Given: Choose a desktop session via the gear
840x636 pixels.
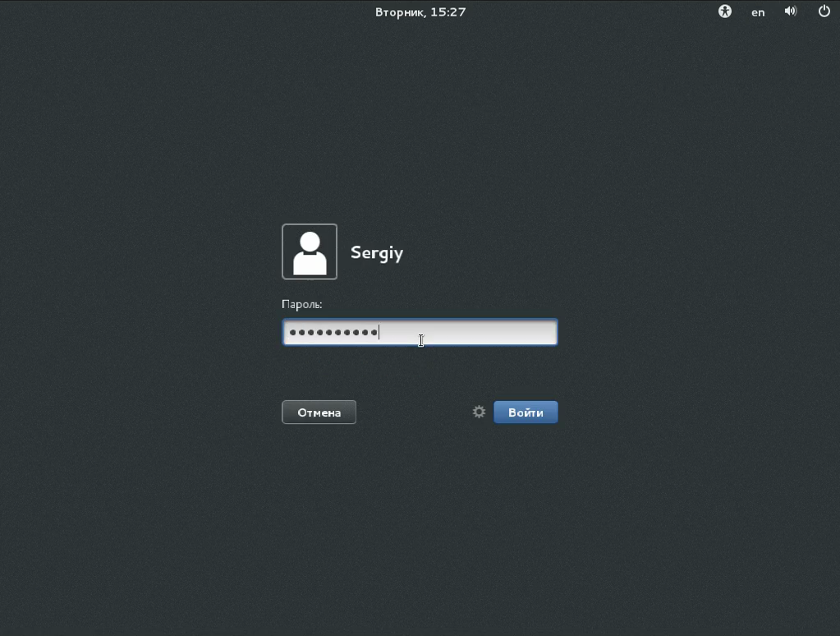Looking at the screenshot, I should tap(480, 412).
